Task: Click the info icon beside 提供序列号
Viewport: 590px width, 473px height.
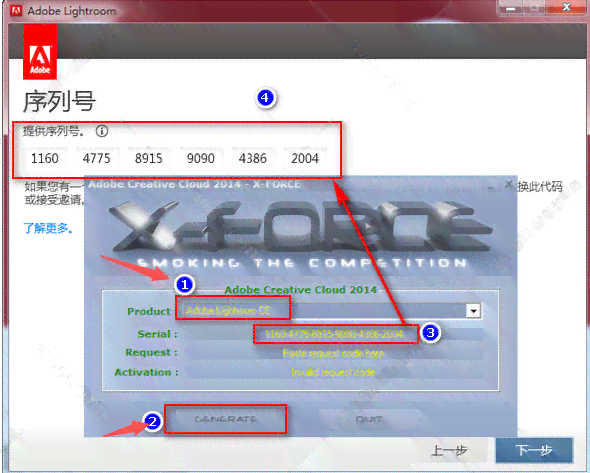Action: [102, 131]
